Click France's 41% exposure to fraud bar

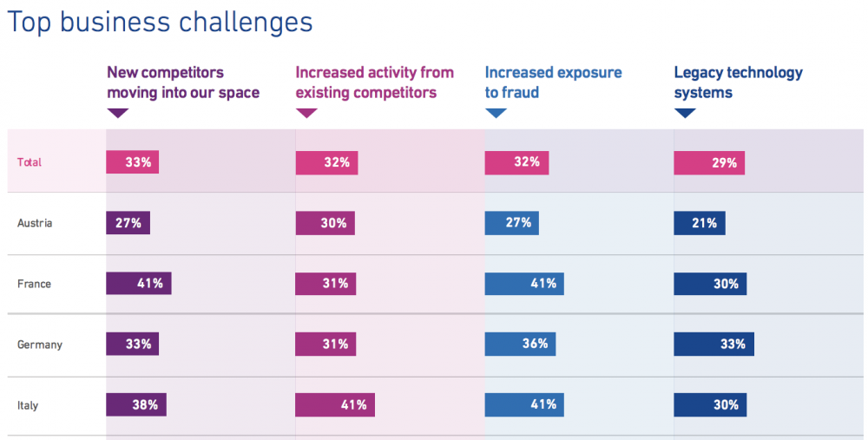click(524, 284)
